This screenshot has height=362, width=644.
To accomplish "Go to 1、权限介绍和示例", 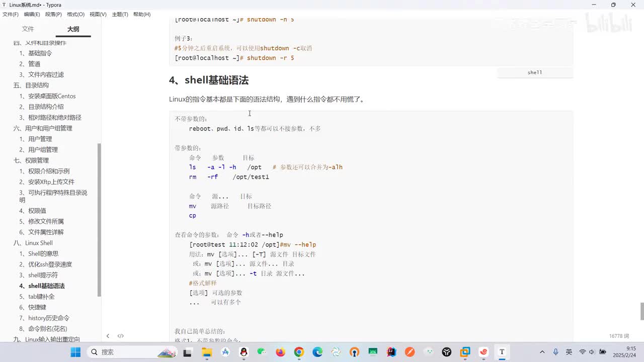I will (x=45, y=171).
